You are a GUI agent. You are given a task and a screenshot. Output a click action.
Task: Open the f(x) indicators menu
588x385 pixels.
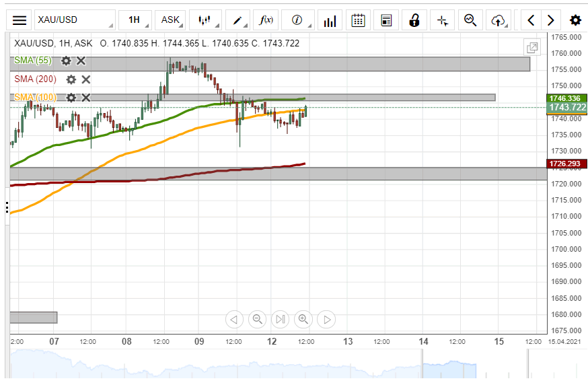click(267, 20)
